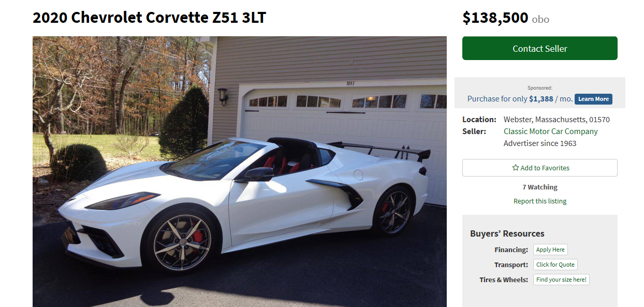Click the obo label beside the price
This screenshot has height=307, width=644.
(540, 20)
